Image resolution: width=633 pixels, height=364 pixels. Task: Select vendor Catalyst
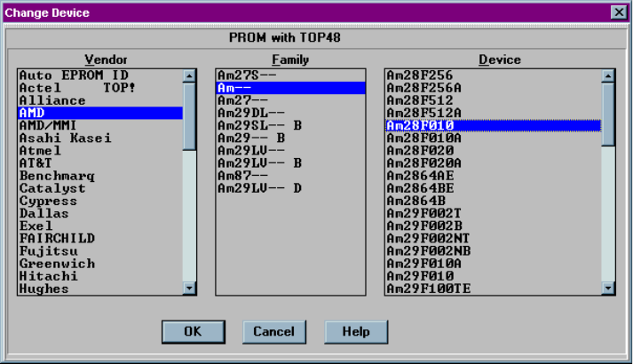100,188
